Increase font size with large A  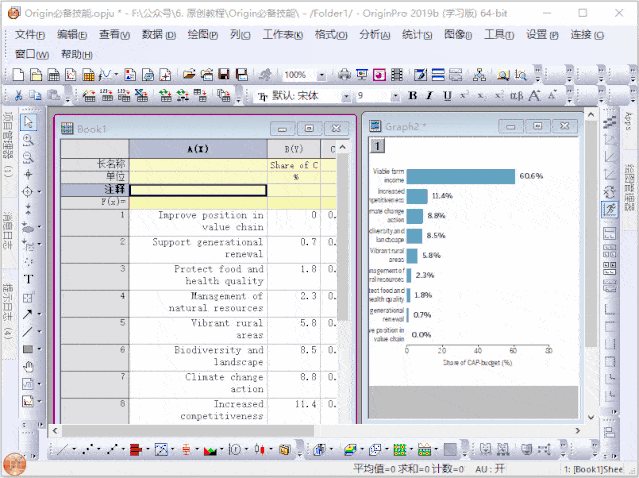click(x=534, y=96)
